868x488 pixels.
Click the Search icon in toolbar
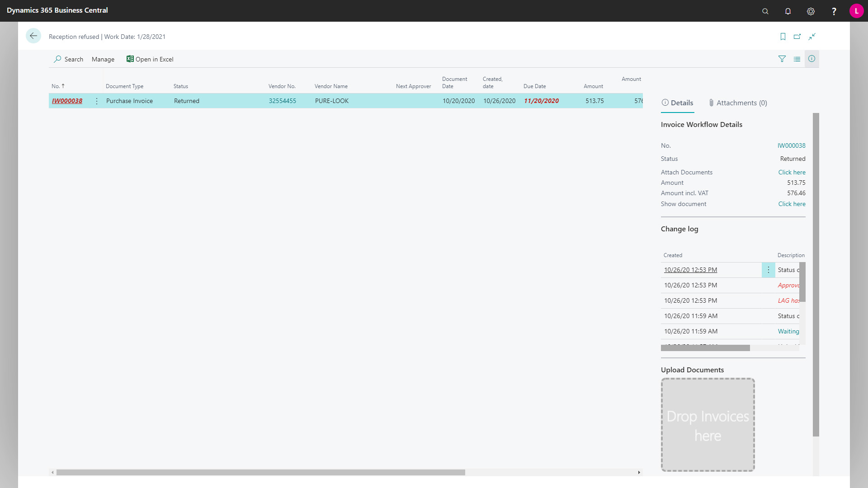tap(58, 59)
